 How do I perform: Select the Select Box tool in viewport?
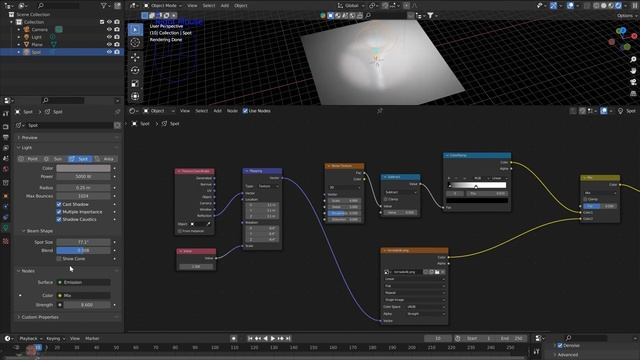pyautogui.click(x=135, y=29)
